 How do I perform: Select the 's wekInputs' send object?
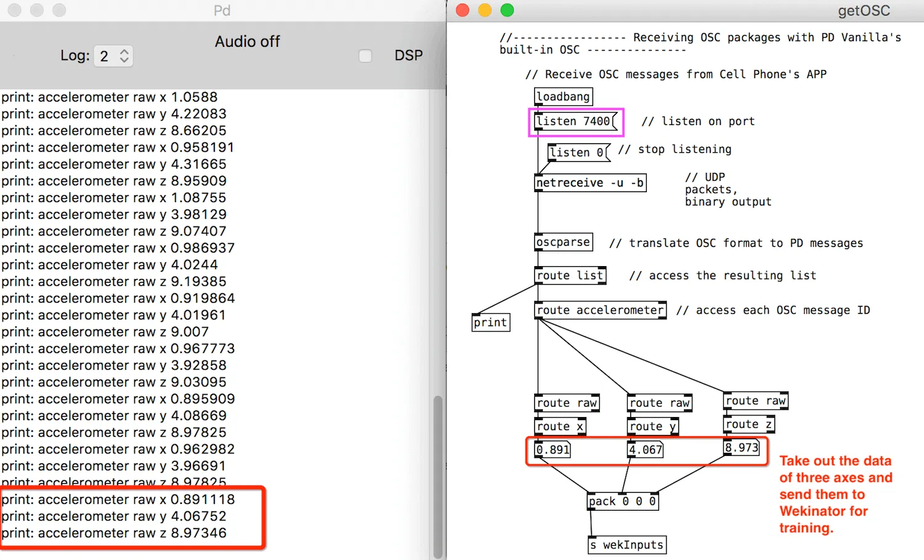tap(626, 545)
